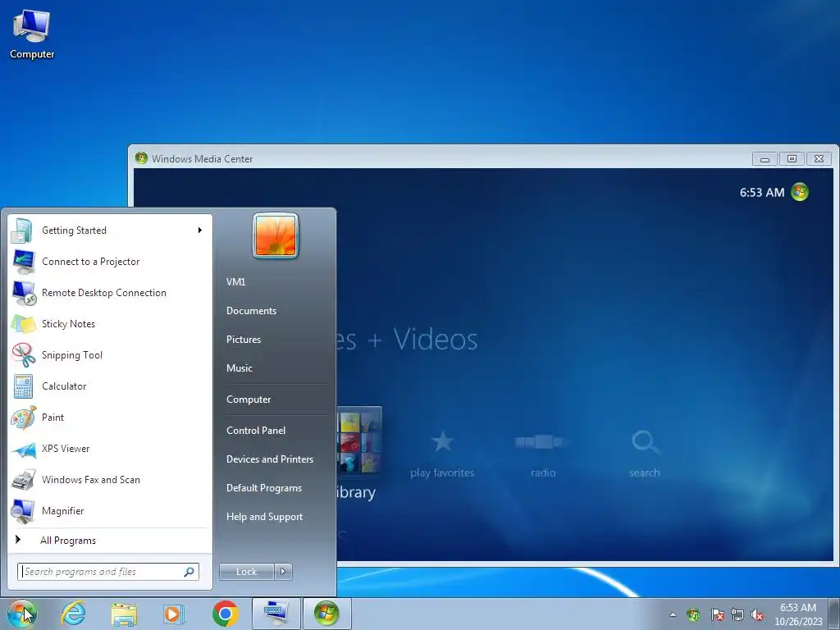Click the Media Center tray icon

(693, 614)
